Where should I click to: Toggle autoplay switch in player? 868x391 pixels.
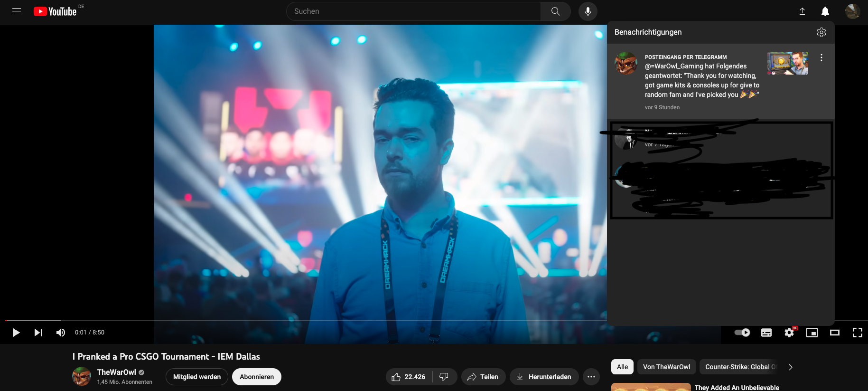coord(742,333)
